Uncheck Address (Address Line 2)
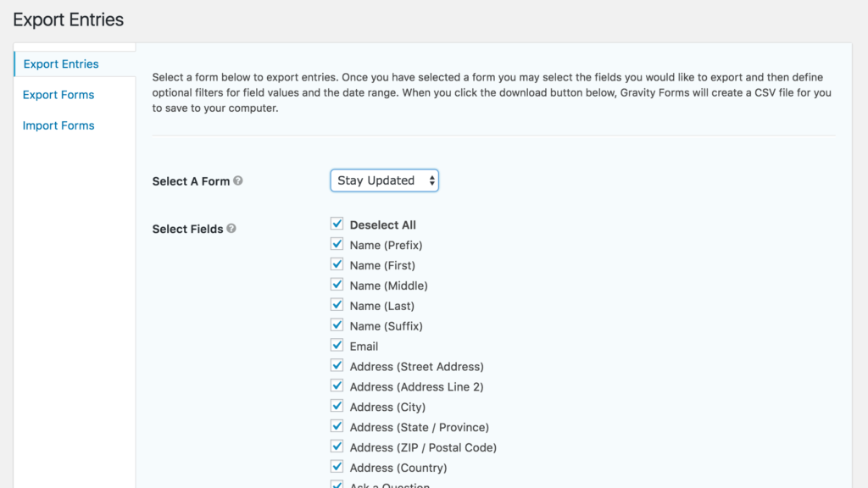 point(337,386)
